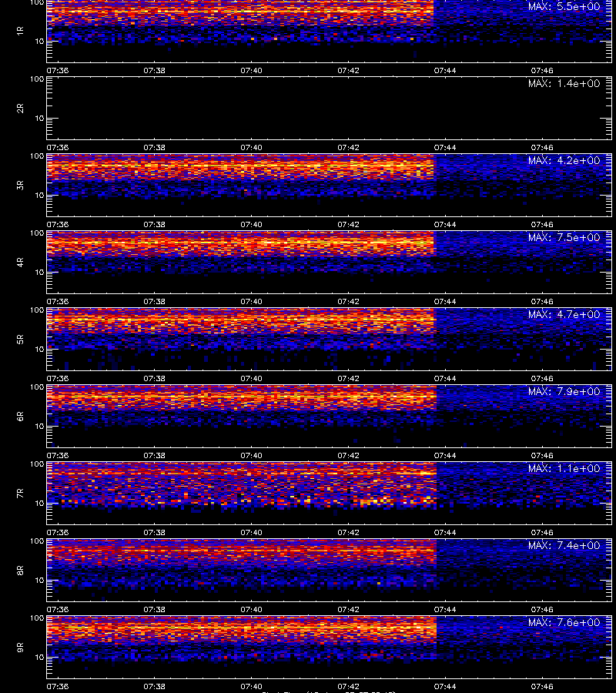Click the MAX: 4.2e+00 label
Screen dimensions: 616x693
tap(564, 160)
